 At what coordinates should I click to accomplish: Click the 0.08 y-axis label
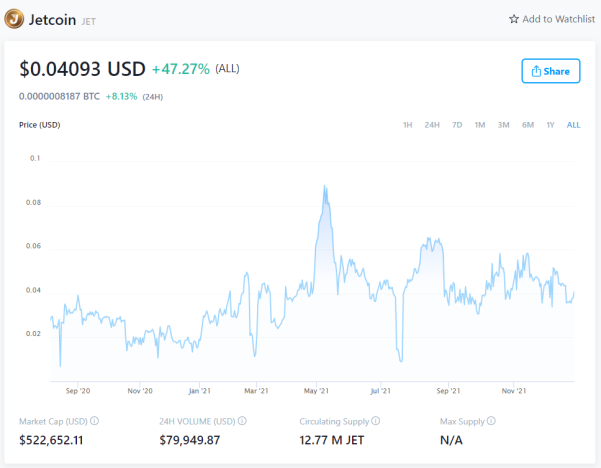coord(33,202)
